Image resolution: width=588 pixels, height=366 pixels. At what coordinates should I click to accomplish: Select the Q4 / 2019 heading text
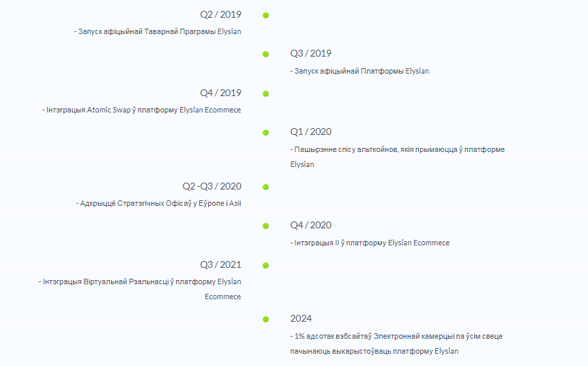coord(220,93)
